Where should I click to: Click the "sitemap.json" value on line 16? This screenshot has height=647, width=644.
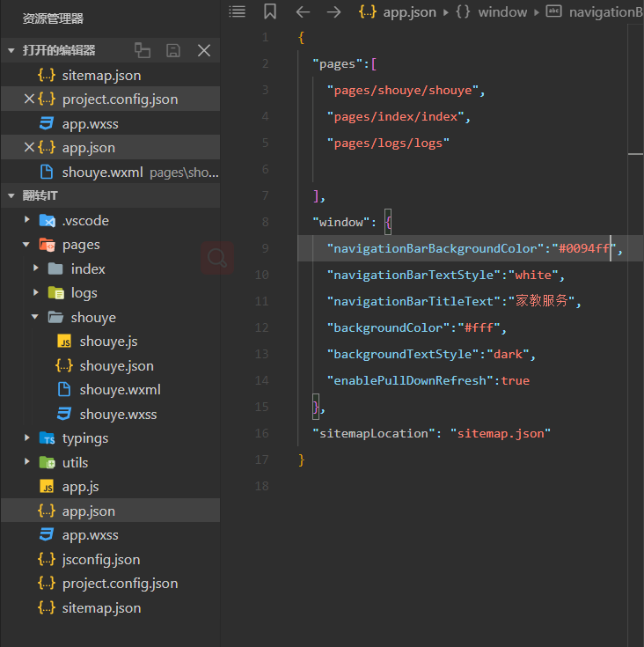[x=501, y=433]
